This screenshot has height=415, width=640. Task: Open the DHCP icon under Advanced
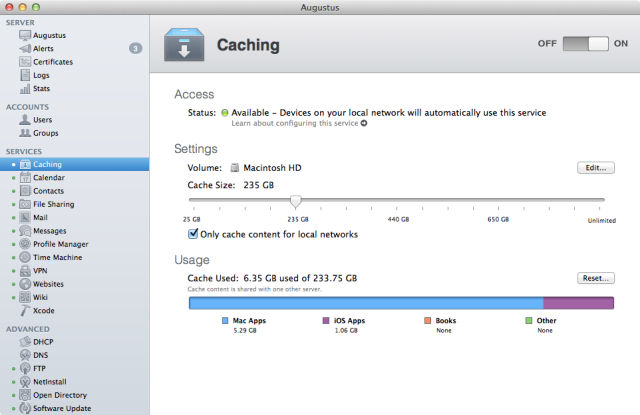(x=25, y=342)
